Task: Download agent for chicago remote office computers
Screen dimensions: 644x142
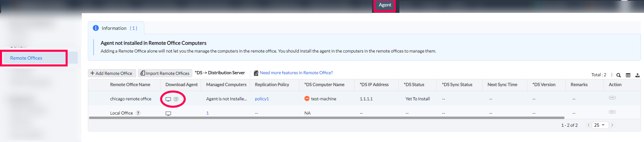Action: point(168,99)
